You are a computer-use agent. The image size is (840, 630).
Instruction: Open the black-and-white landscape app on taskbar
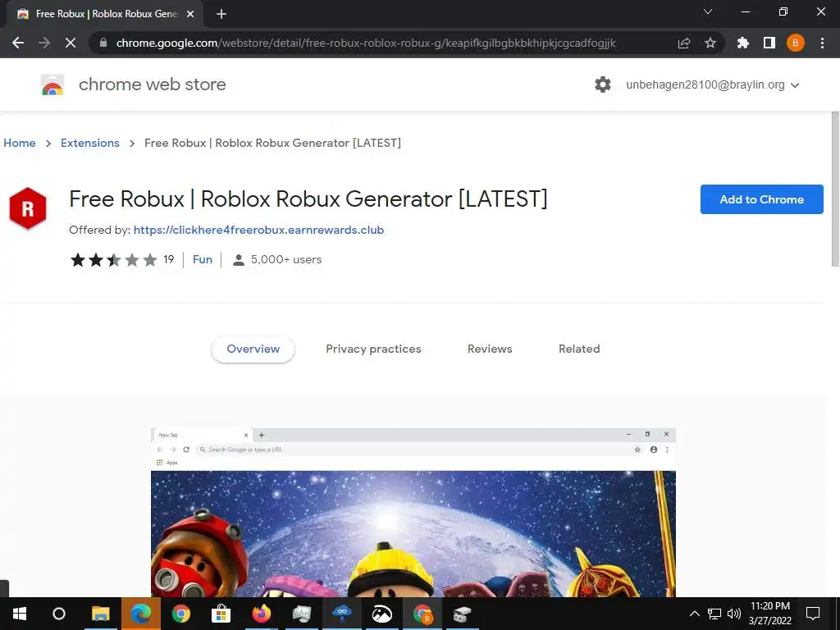pyautogui.click(x=382, y=614)
